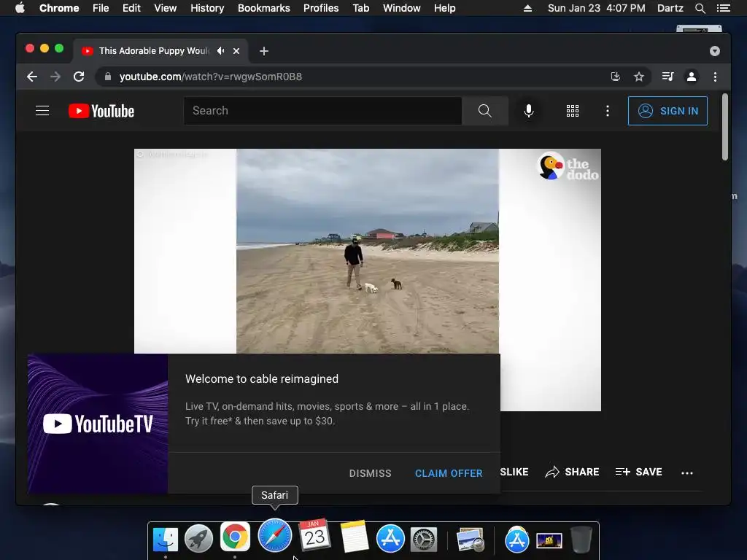
Task: Open the Apple menu
Action: [20, 8]
